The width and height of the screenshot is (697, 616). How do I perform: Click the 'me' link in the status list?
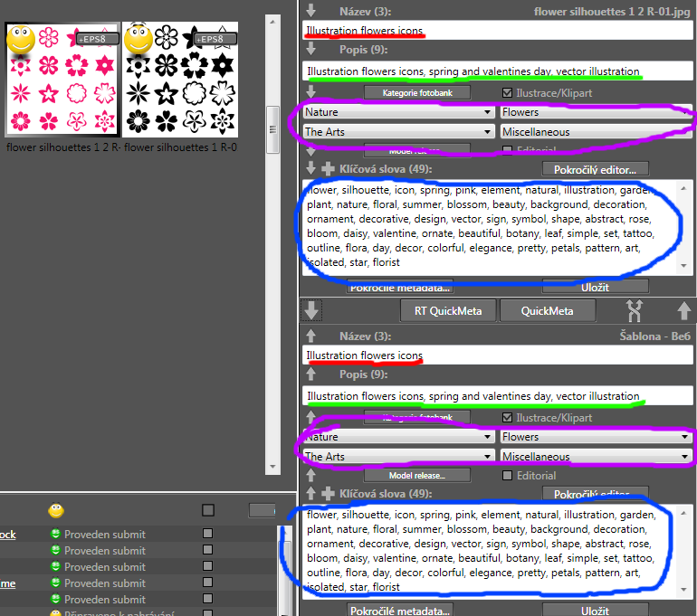(x=7, y=583)
